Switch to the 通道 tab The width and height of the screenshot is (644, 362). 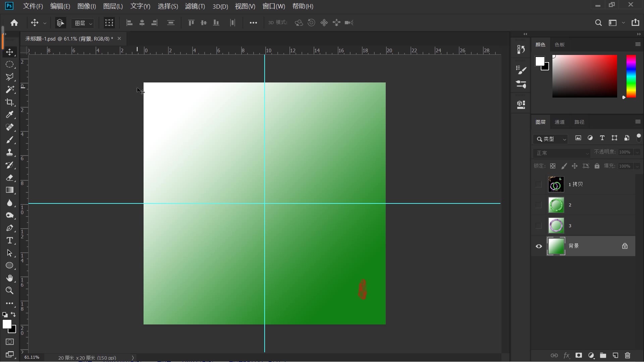coord(559,122)
